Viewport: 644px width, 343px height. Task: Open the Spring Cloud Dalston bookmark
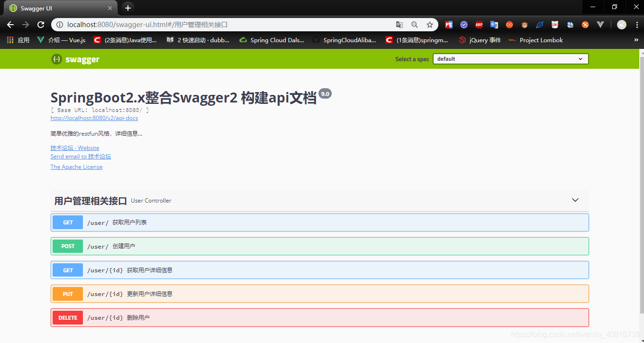272,40
